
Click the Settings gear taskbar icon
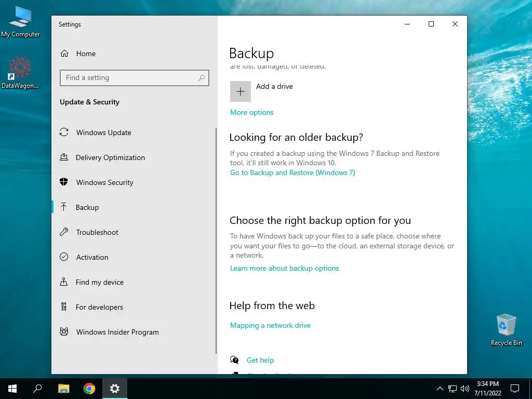[115, 389]
